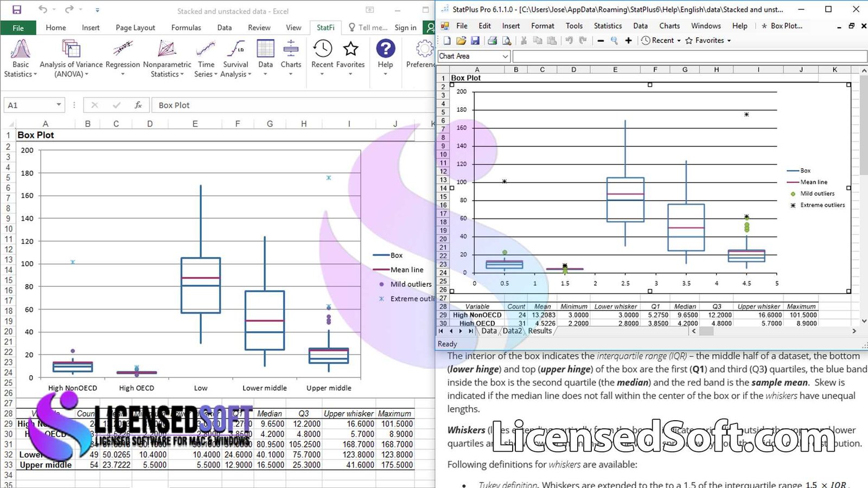Open the Statistics menu in StatPlus
The width and height of the screenshot is (868, 488).
pos(608,25)
